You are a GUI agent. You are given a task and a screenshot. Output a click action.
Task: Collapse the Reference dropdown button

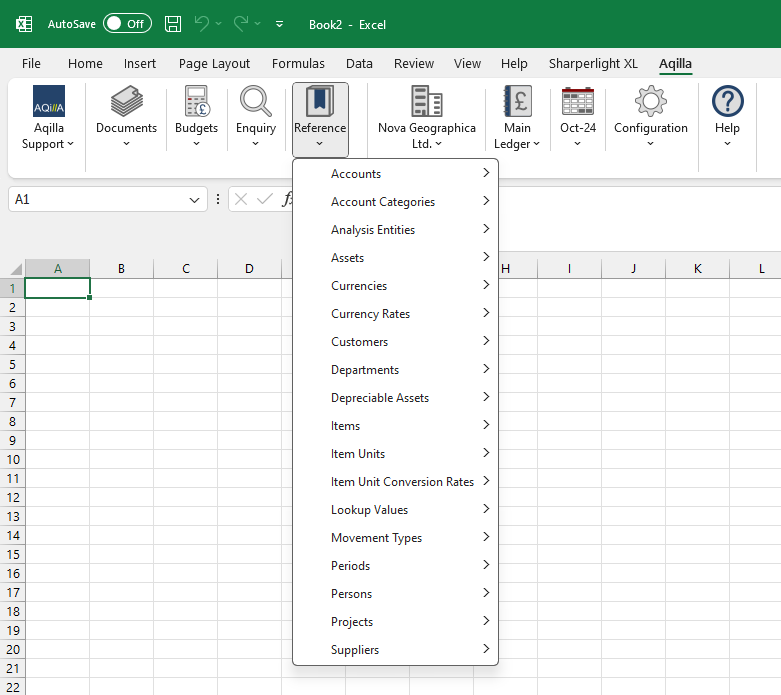(320, 120)
